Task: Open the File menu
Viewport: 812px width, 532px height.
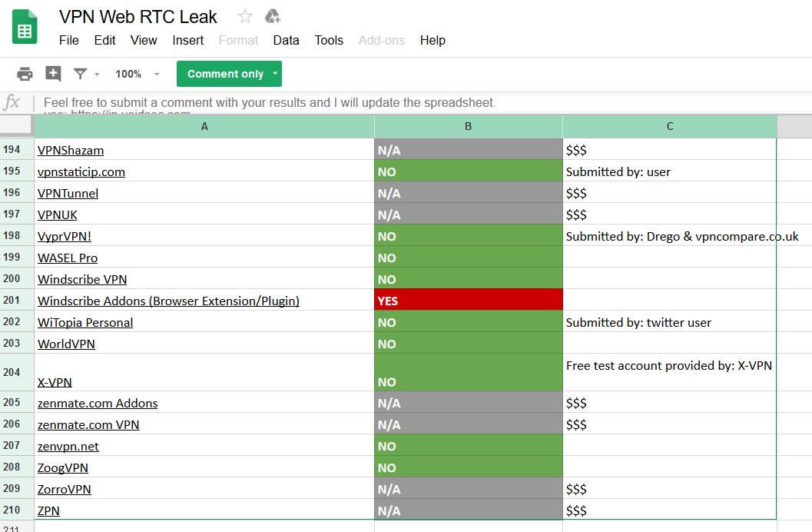Action: (x=69, y=41)
